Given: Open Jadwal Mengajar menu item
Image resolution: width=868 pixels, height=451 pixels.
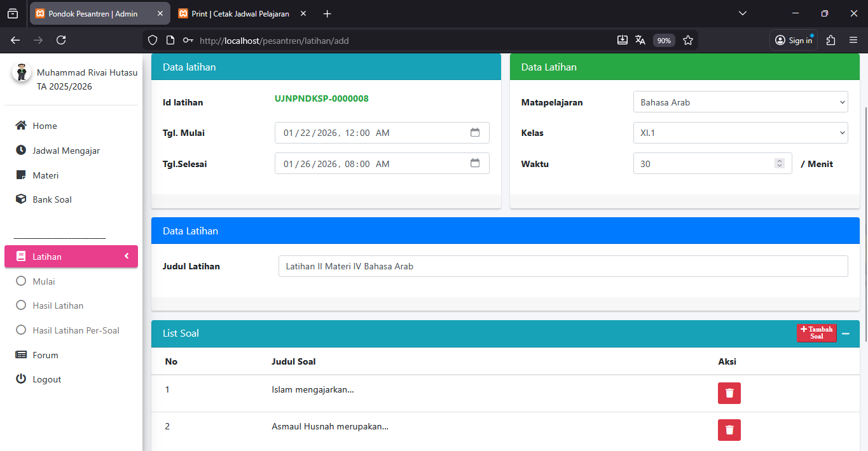Looking at the screenshot, I should 66,151.
